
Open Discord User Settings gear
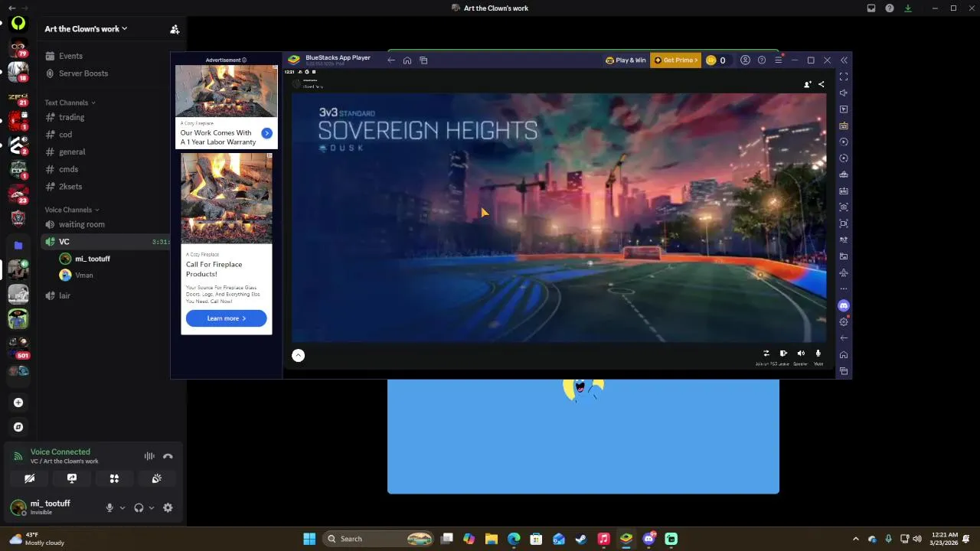[x=168, y=507]
